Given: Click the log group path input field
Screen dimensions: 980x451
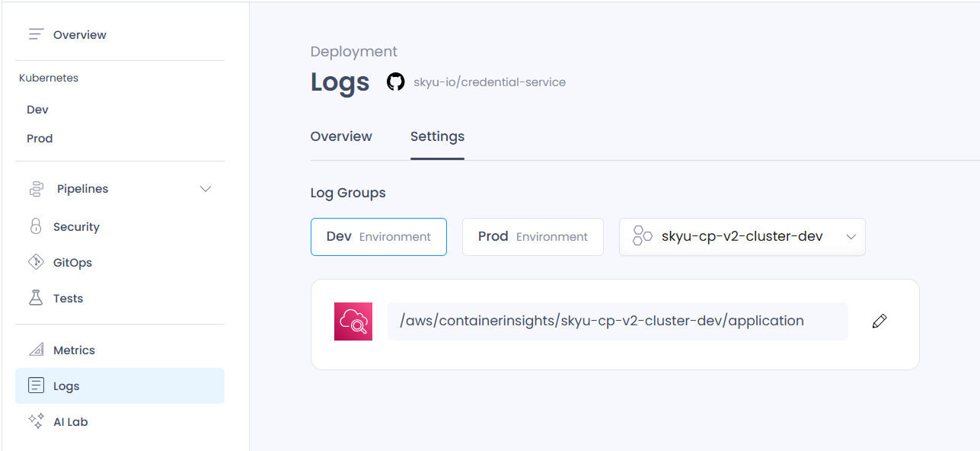Looking at the screenshot, I should pyautogui.click(x=618, y=321).
